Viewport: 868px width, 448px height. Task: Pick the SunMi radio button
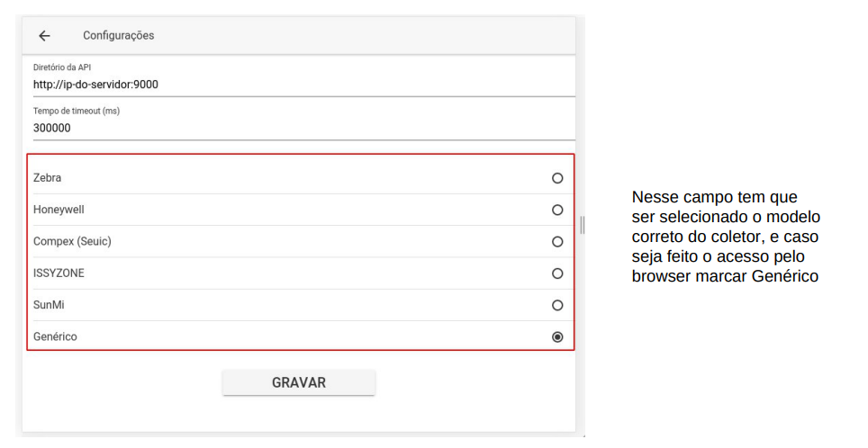[x=557, y=305]
